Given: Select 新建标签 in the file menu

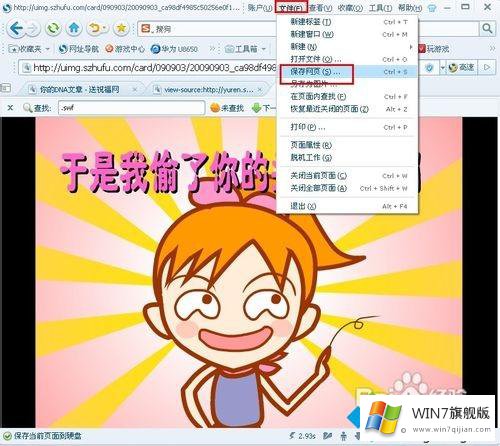Looking at the screenshot, I should coord(347,22).
